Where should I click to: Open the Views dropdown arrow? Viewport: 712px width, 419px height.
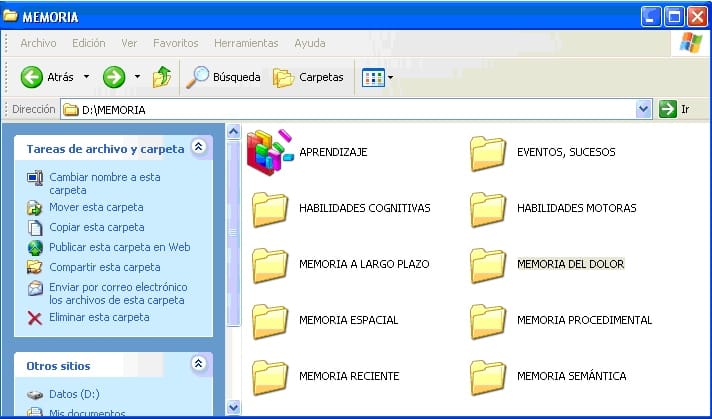(390, 78)
